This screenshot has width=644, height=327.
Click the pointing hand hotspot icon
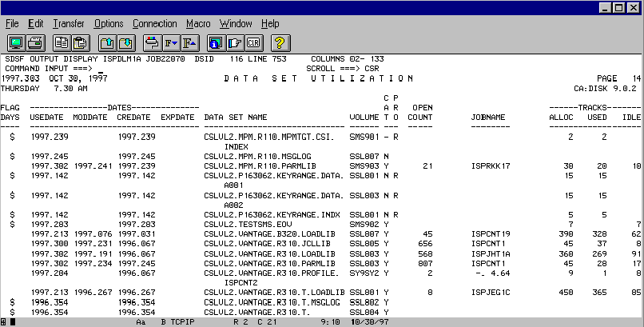click(234, 42)
